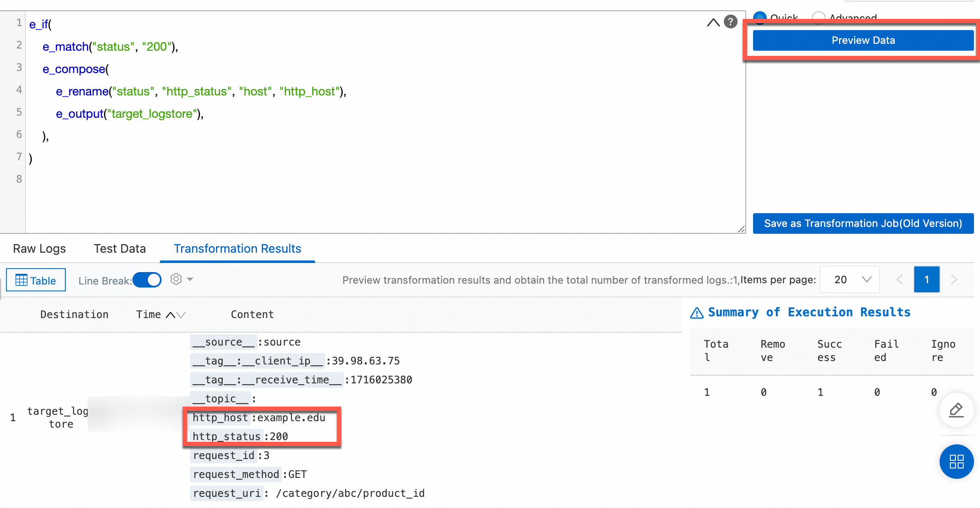Viewport: 980px width, 508px height.
Task: Toggle the Line Break switch
Action: pyautogui.click(x=147, y=280)
